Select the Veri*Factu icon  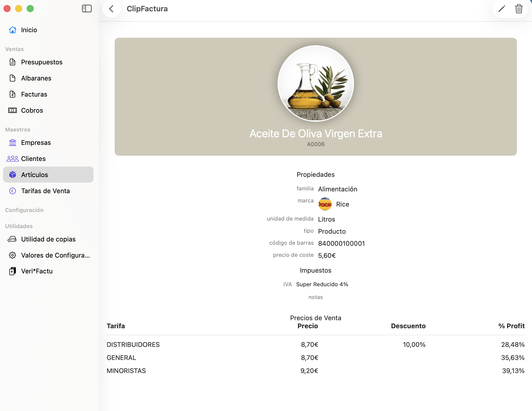[x=12, y=271]
